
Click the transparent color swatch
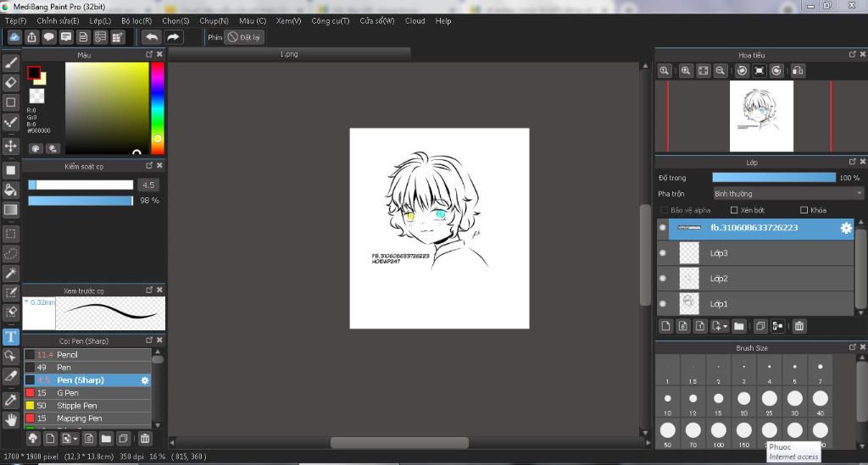pyautogui.click(x=36, y=97)
